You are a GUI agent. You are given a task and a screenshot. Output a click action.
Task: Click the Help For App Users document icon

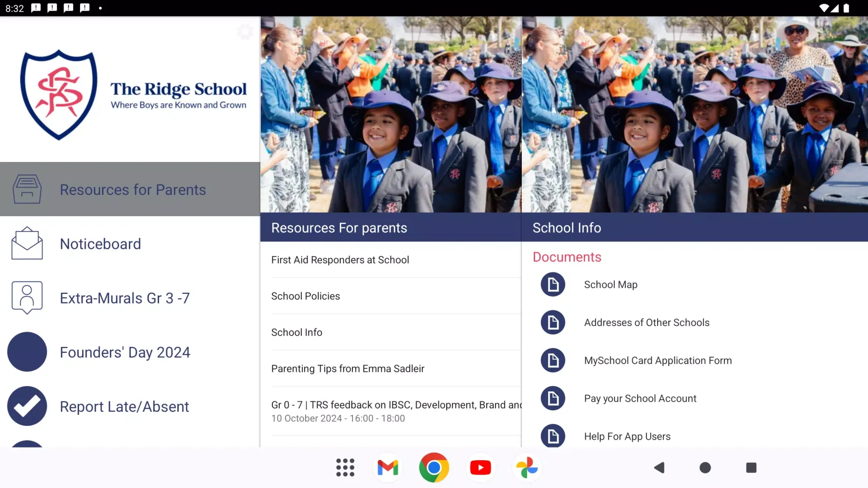[x=552, y=436]
